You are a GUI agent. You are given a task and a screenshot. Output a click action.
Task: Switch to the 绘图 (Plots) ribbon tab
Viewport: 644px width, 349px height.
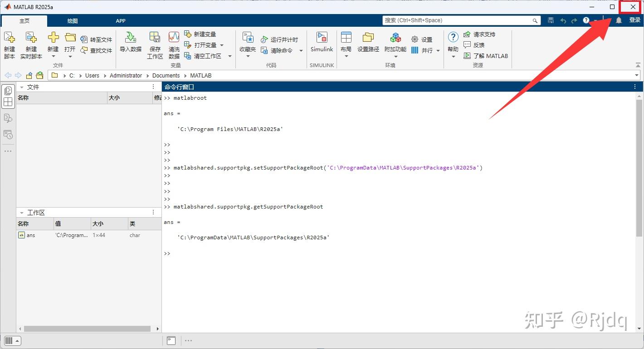pos(72,20)
